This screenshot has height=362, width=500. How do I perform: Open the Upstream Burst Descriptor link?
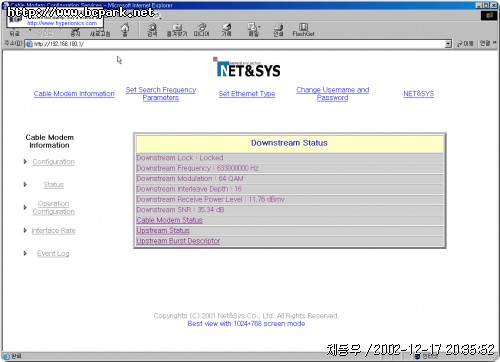tap(178, 241)
